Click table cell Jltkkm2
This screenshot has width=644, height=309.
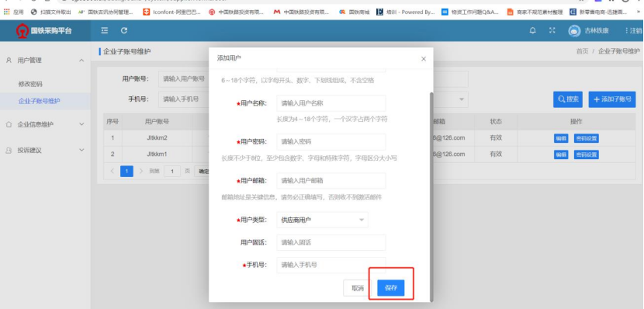tap(157, 138)
